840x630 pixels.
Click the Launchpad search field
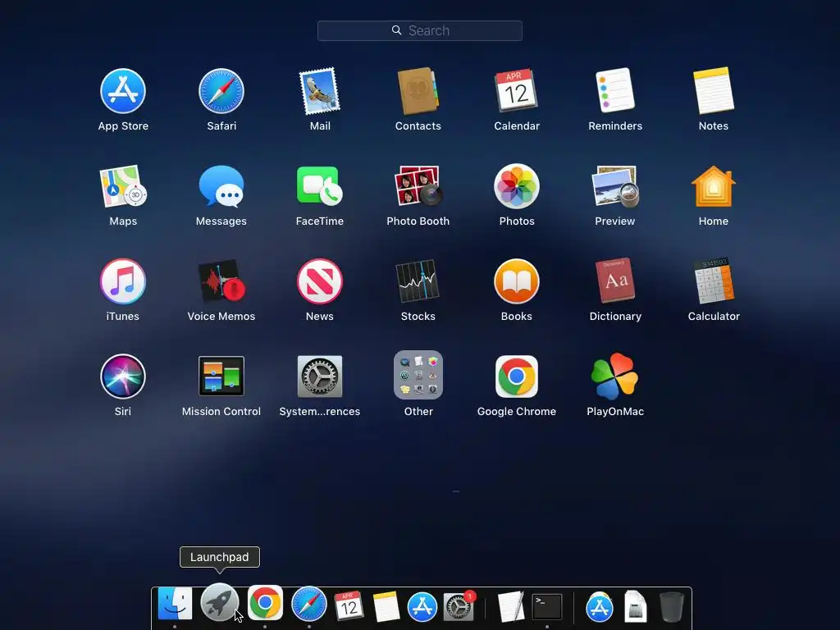pyautogui.click(x=419, y=30)
